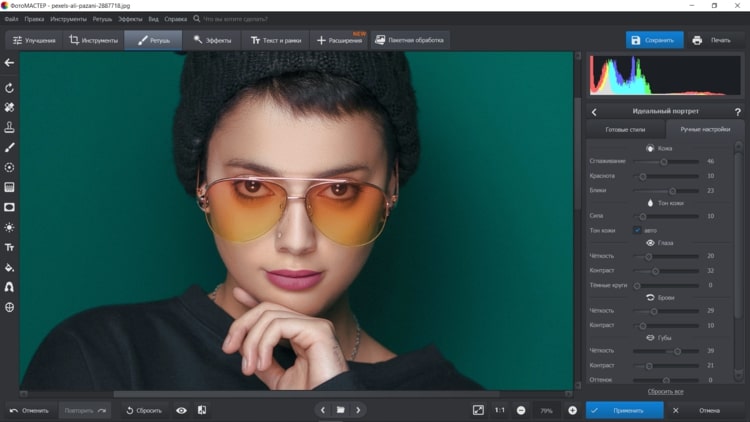Click the fit-to-screen icon in bottom bar

478,410
